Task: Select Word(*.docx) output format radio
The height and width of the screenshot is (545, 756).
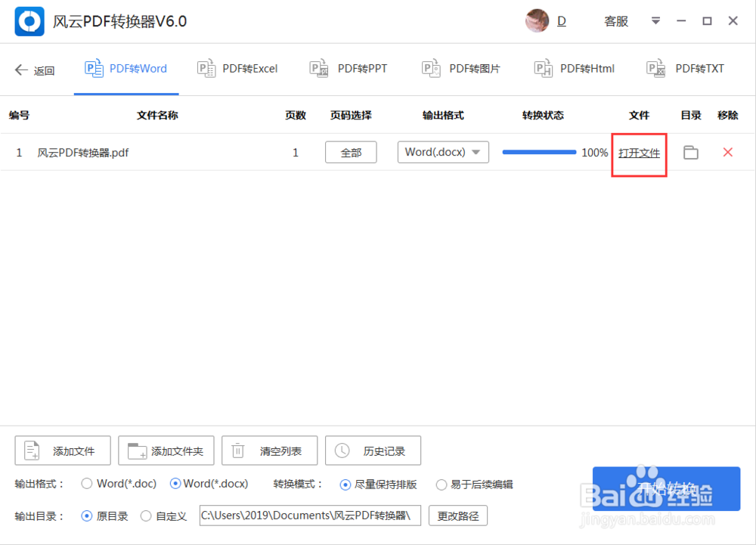Action: (x=175, y=483)
